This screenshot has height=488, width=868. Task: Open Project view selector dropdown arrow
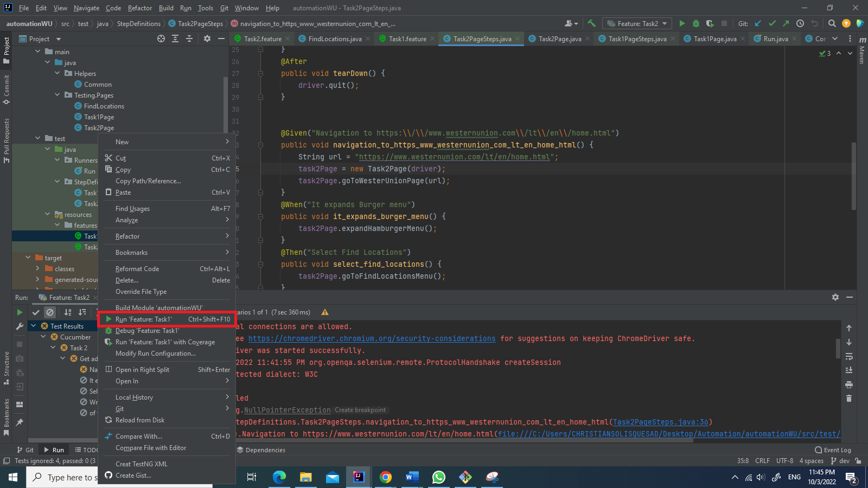click(x=59, y=39)
